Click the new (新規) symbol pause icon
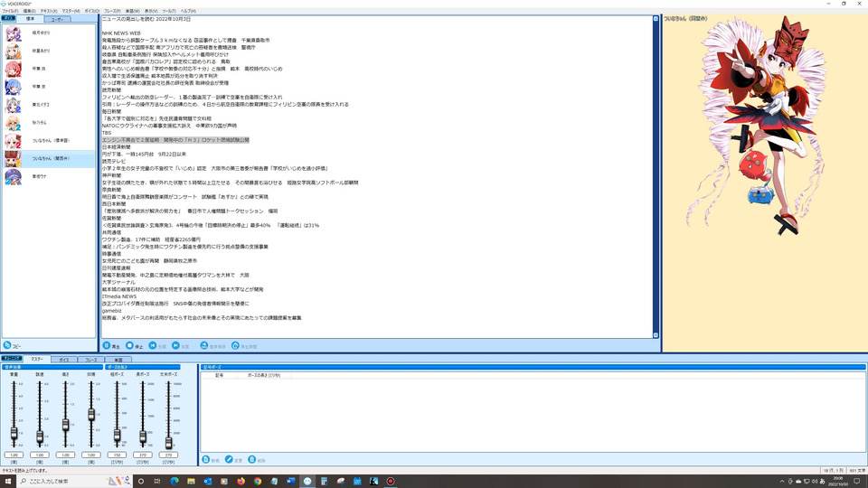This screenshot has width=868, height=488. click(206, 459)
